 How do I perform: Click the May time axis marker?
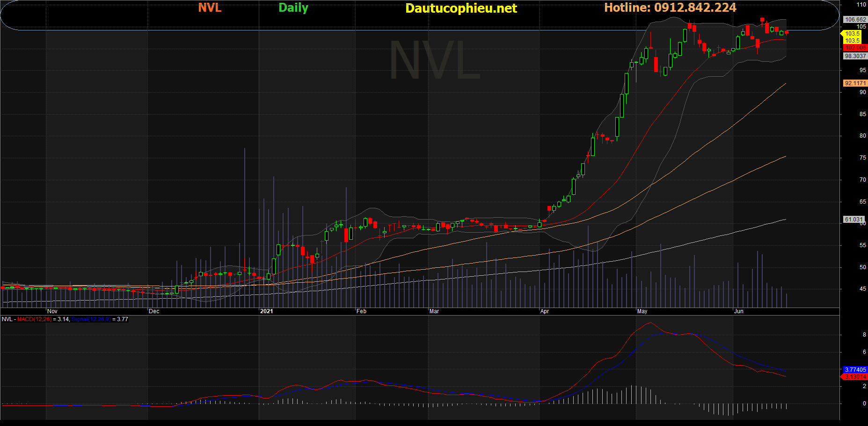coord(642,311)
